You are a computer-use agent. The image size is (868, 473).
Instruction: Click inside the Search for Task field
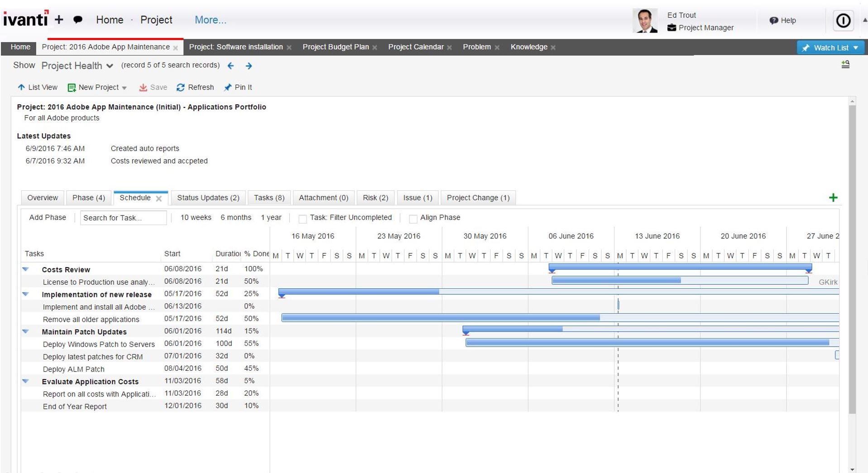click(x=123, y=217)
